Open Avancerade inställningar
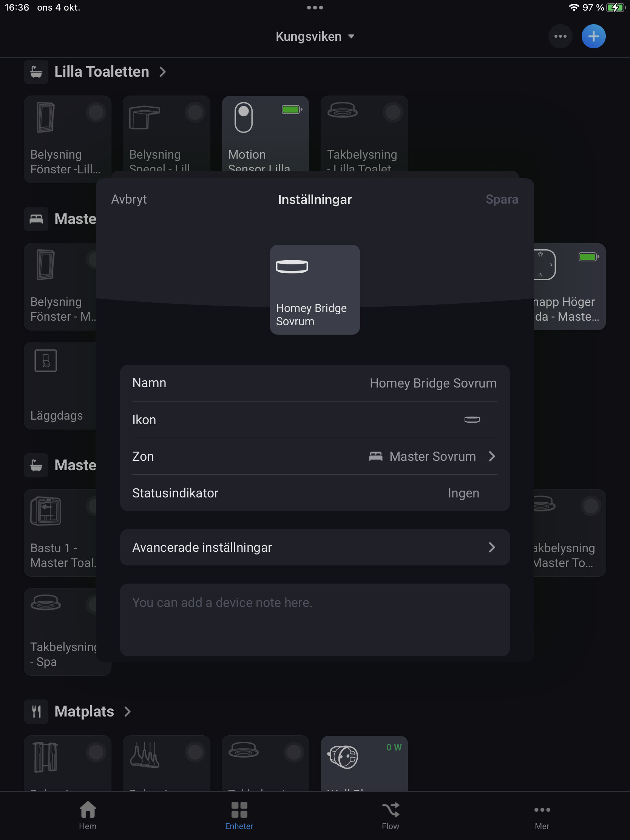 (315, 547)
